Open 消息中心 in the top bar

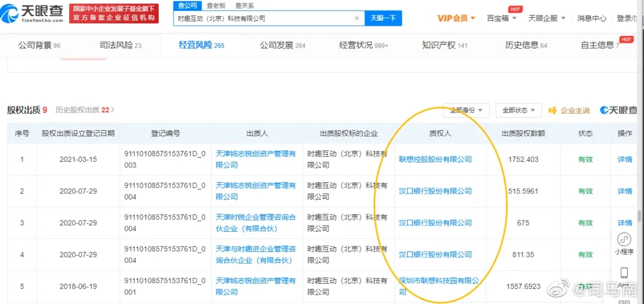(x=592, y=19)
